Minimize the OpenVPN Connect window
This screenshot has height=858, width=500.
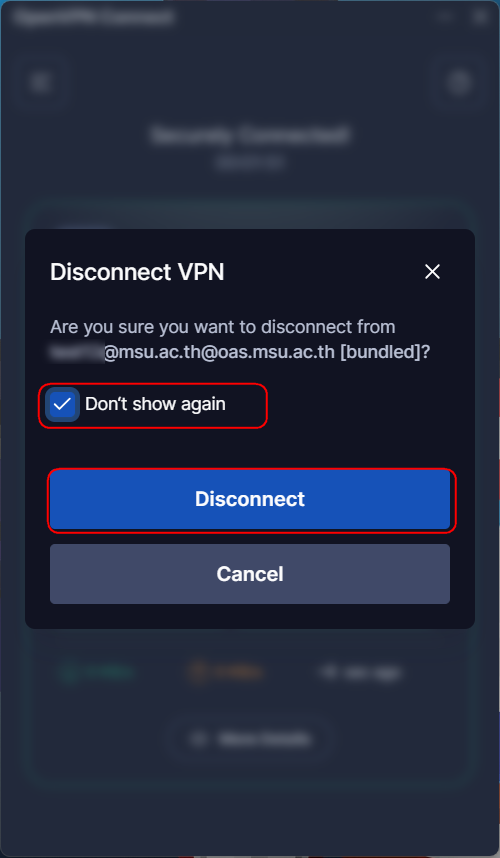coord(444,16)
